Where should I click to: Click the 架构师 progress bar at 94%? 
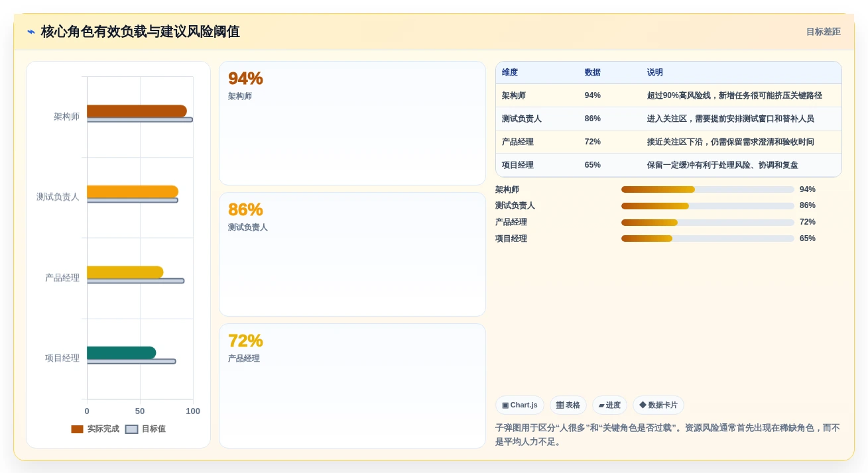[x=708, y=189]
